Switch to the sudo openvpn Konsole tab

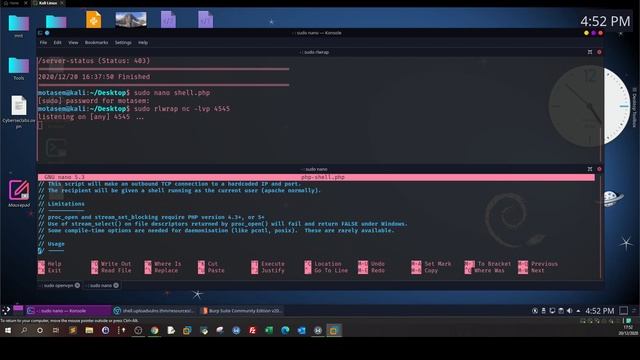coord(59,285)
